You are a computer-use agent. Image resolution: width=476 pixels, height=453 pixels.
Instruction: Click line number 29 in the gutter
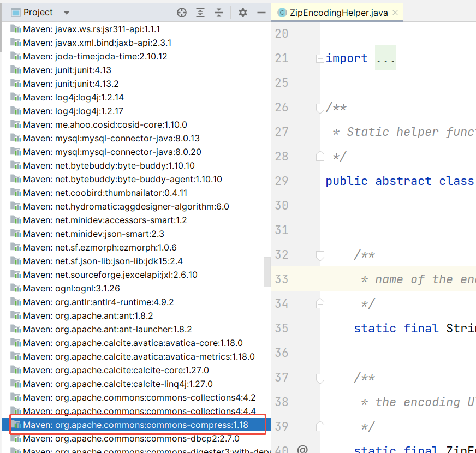point(282,181)
